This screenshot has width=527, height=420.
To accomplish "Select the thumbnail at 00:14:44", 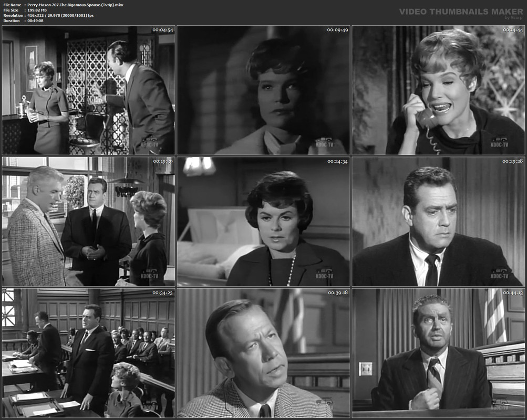I will 438,90.
